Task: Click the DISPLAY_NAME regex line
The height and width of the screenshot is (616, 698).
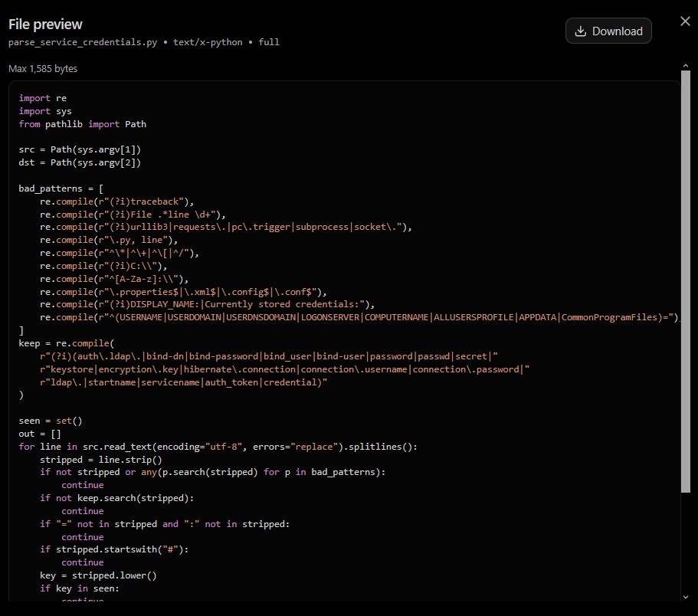Action: point(208,304)
